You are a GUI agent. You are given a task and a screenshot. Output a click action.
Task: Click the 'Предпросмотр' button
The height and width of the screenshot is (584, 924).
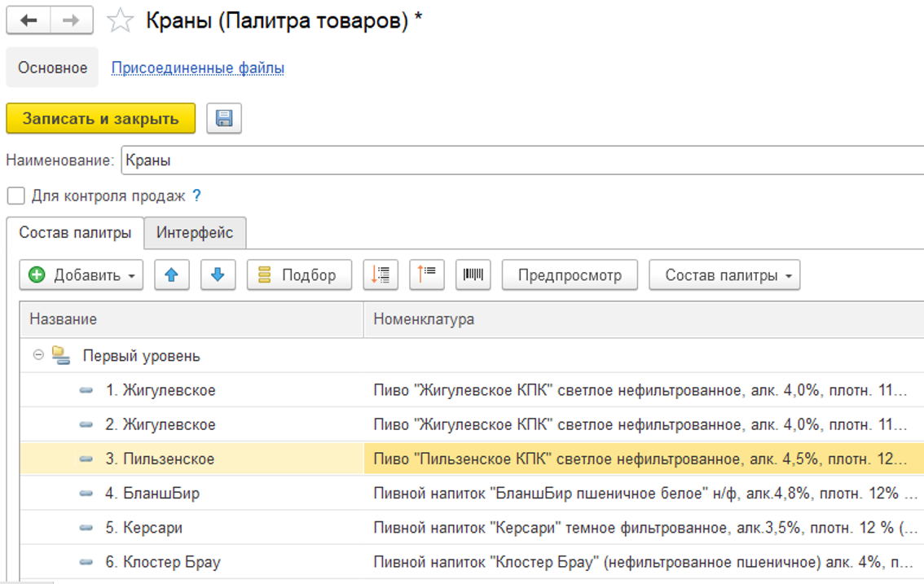(x=570, y=275)
